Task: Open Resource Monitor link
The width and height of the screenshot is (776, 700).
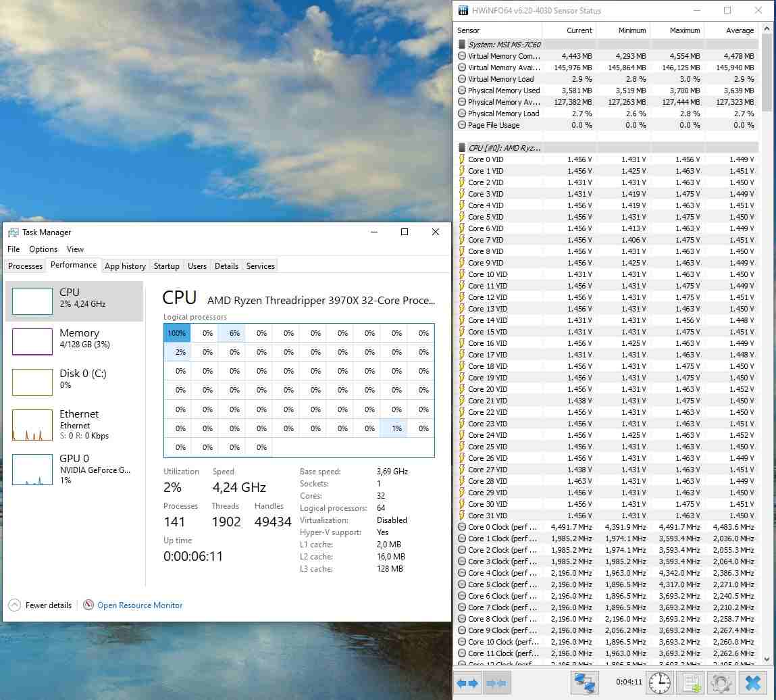Action: [x=140, y=605]
